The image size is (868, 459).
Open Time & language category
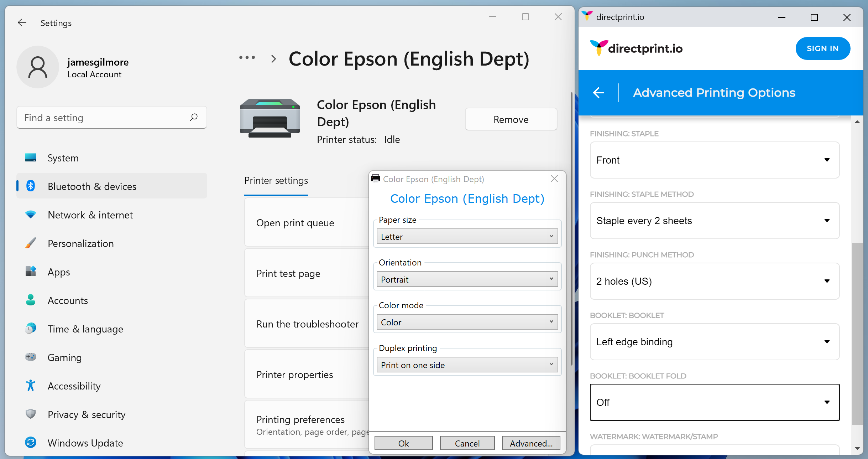(x=112, y=329)
